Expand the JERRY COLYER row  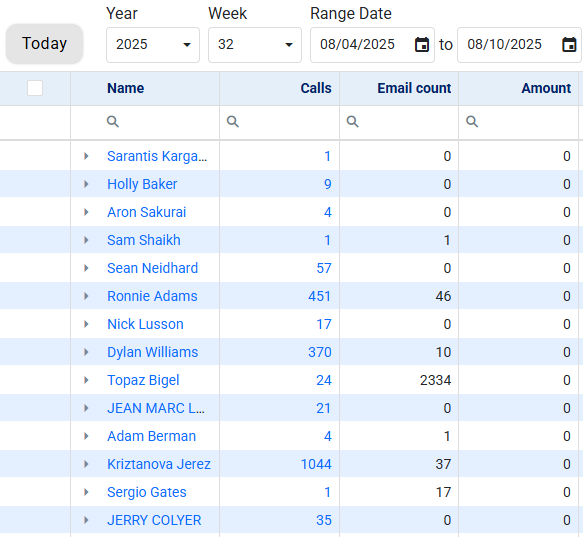[x=86, y=520]
